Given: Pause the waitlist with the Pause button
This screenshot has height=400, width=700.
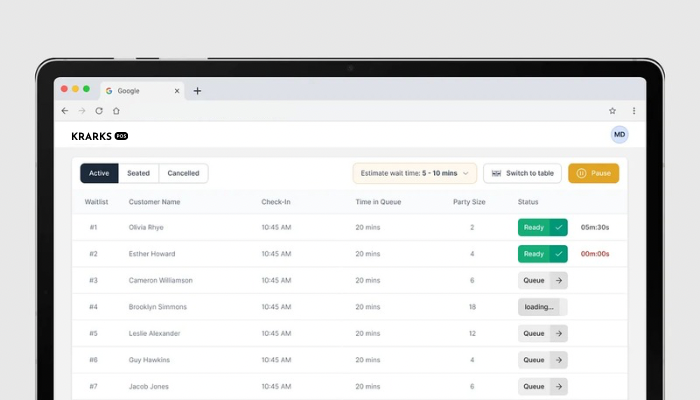Looking at the screenshot, I should coord(594,173).
